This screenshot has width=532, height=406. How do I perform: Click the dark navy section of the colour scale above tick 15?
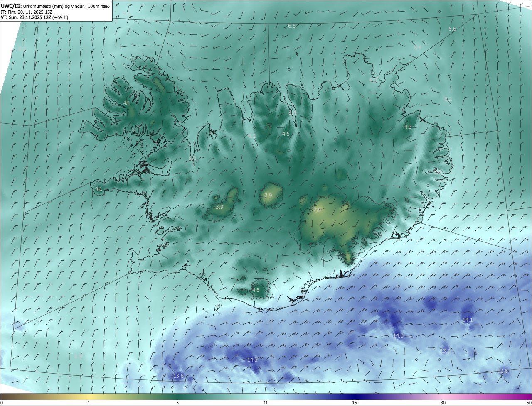(x=355, y=396)
